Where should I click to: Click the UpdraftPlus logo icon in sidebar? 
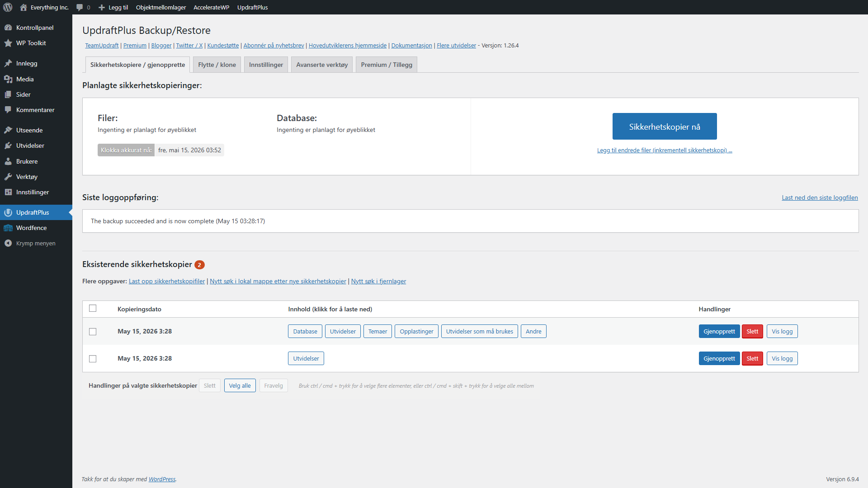8,212
